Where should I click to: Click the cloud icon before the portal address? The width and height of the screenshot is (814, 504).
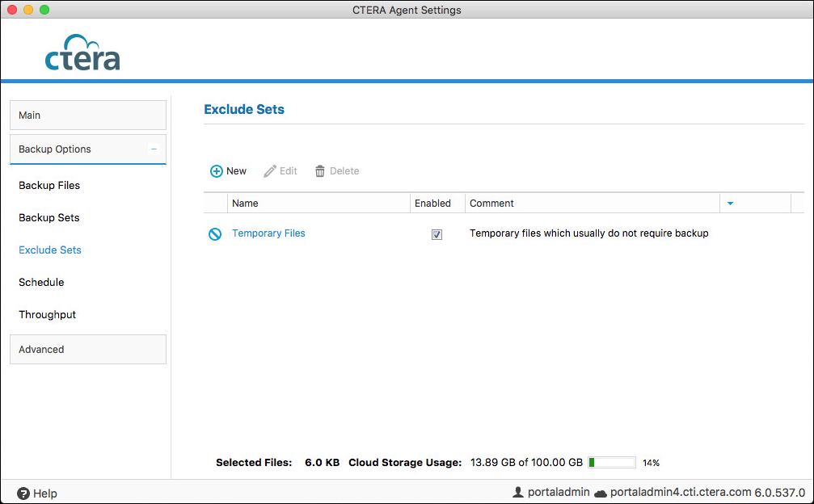point(600,493)
